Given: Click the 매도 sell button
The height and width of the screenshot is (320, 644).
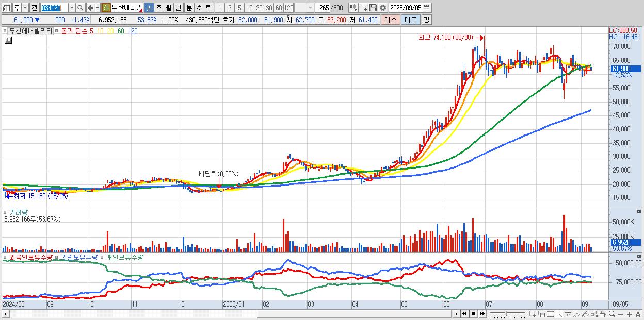Looking at the screenshot, I should point(410,20).
